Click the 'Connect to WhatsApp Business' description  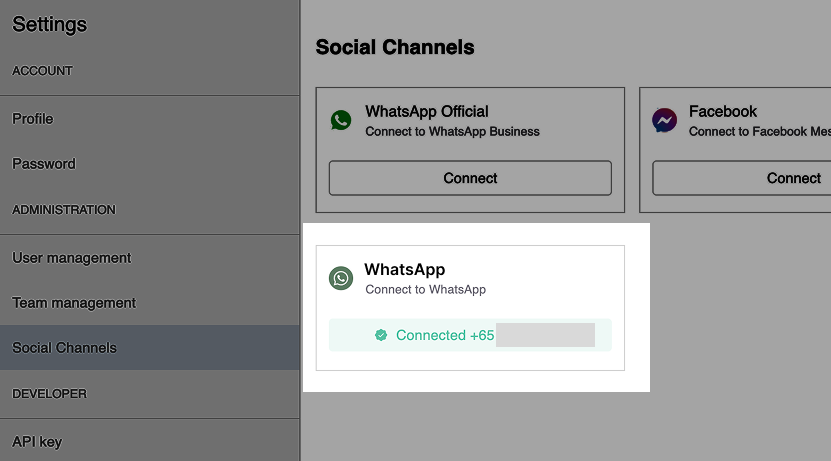(452, 131)
